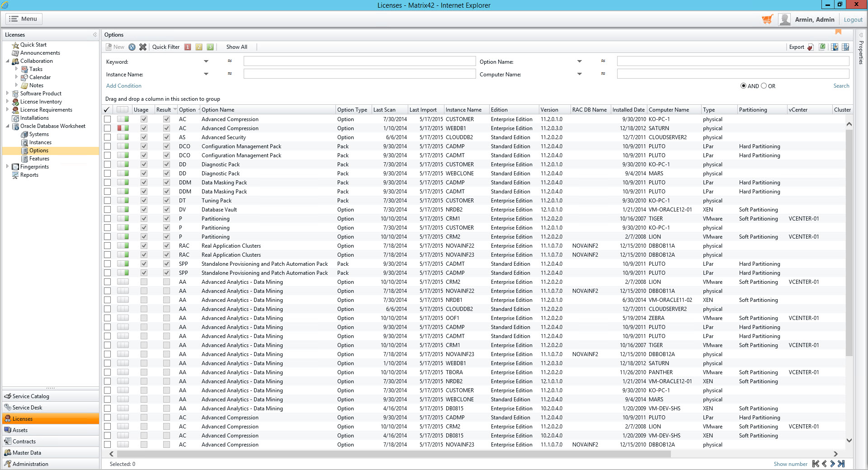The height and width of the screenshot is (470, 868).
Task: Click the Computer Name input field
Action: point(732,74)
